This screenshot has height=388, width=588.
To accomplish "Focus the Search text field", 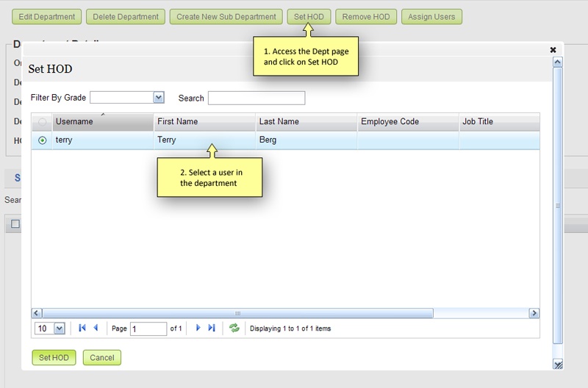I will pyautogui.click(x=256, y=98).
